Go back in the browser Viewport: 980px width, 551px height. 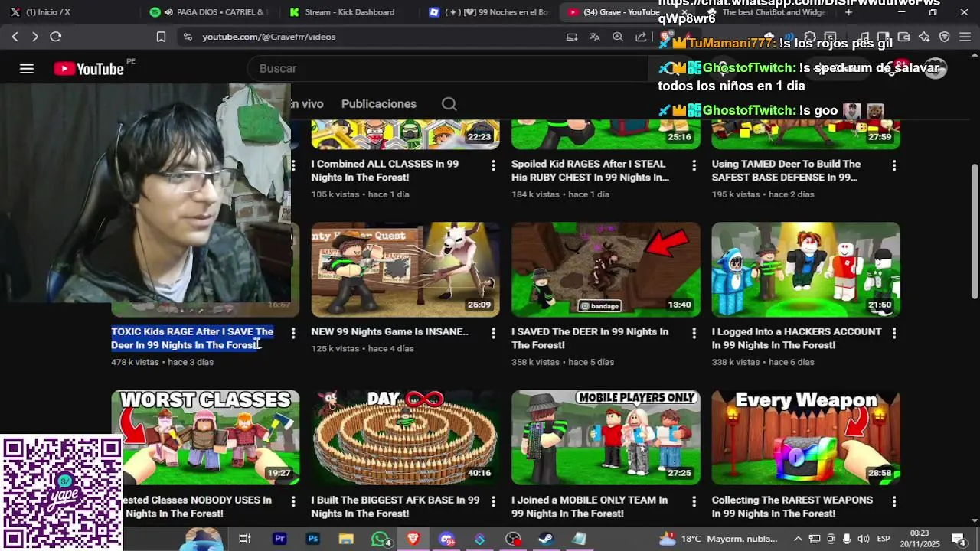point(15,37)
